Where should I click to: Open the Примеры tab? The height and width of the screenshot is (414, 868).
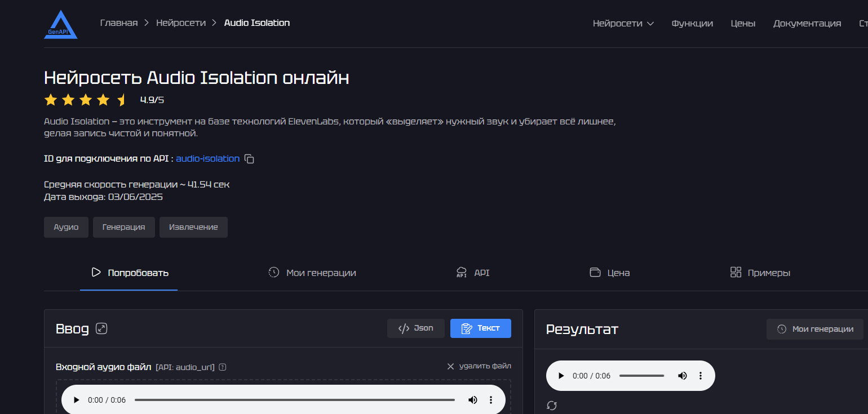click(x=760, y=273)
